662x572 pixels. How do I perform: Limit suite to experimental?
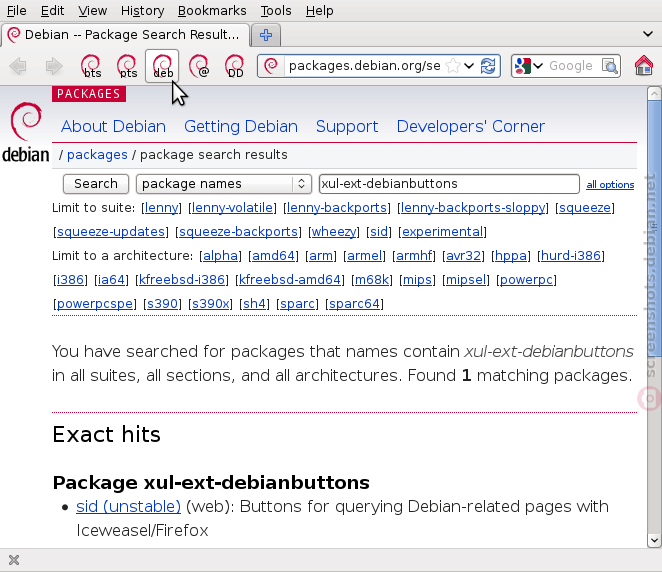point(442,232)
